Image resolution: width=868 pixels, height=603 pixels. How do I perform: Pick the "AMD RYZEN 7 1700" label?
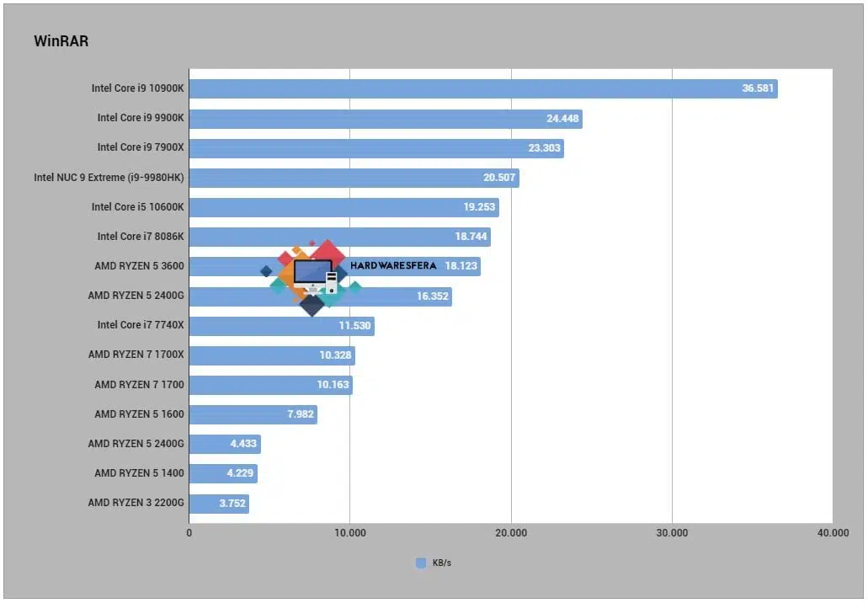(x=140, y=384)
